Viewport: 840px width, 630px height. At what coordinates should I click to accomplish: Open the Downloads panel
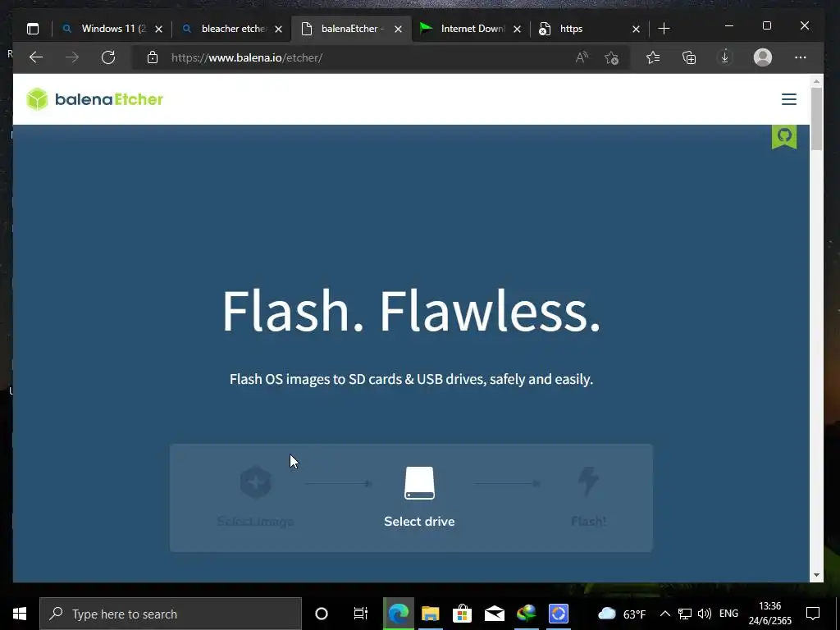(x=725, y=57)
